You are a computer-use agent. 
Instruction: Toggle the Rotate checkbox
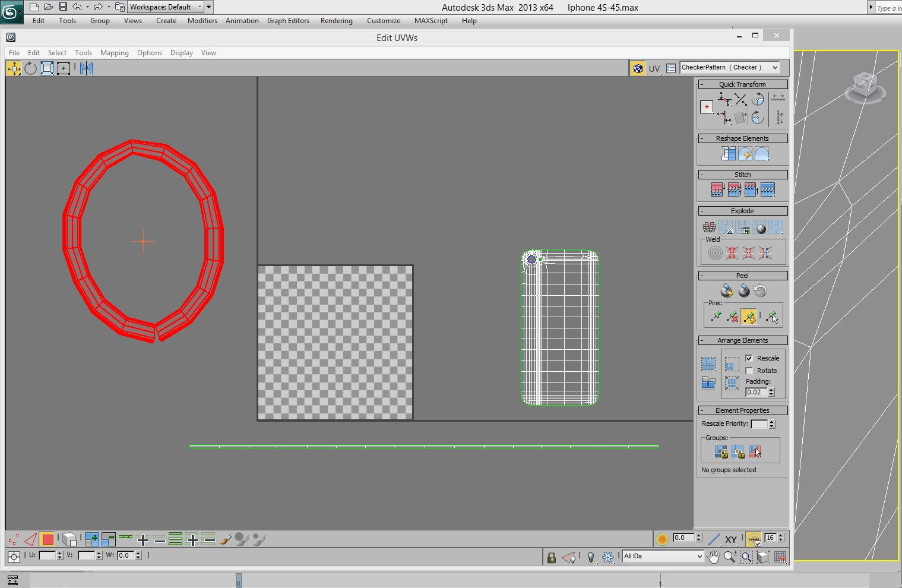tap(749, 371)
